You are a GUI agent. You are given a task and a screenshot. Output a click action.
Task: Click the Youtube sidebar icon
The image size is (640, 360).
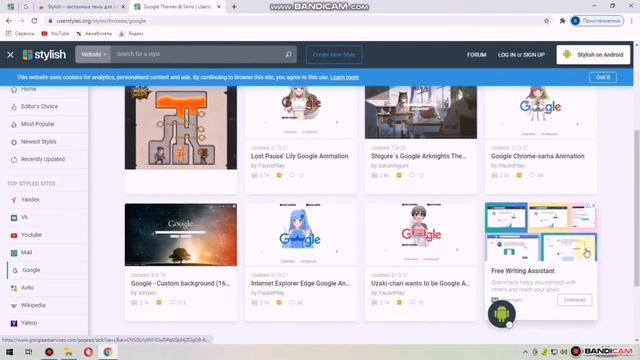pos(14,236)
